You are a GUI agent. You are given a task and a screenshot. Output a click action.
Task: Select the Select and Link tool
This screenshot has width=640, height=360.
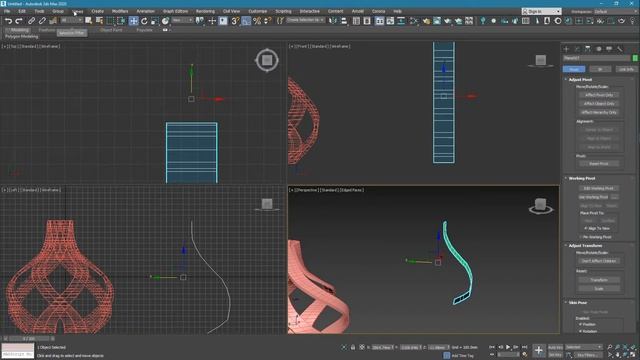[x=31, y=21]
